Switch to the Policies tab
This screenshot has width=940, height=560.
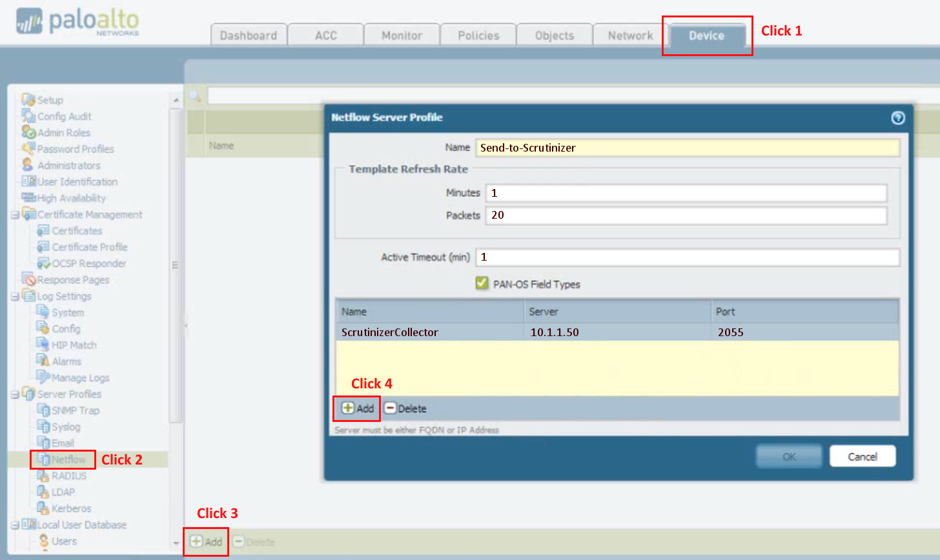click(x=478, y=35)
